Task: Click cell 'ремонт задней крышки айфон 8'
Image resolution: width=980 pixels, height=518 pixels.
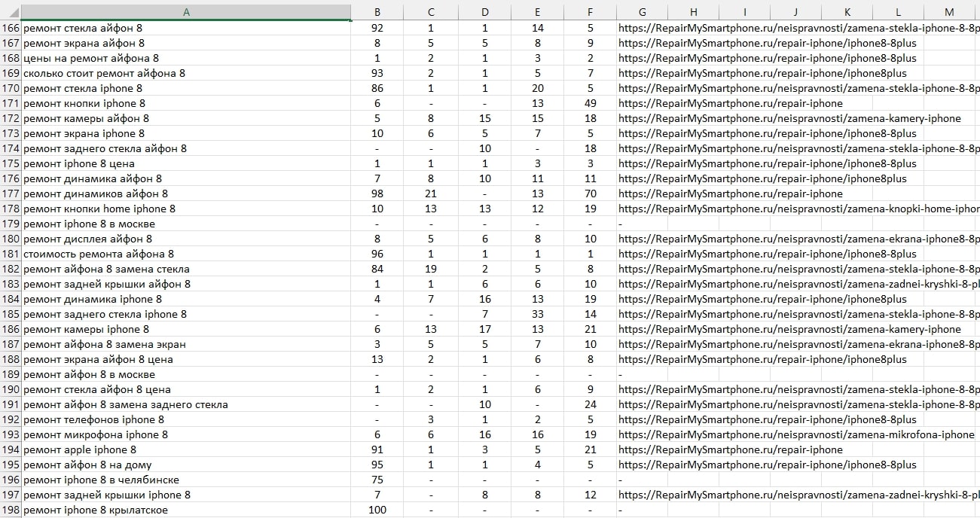Action: point(186,284)
